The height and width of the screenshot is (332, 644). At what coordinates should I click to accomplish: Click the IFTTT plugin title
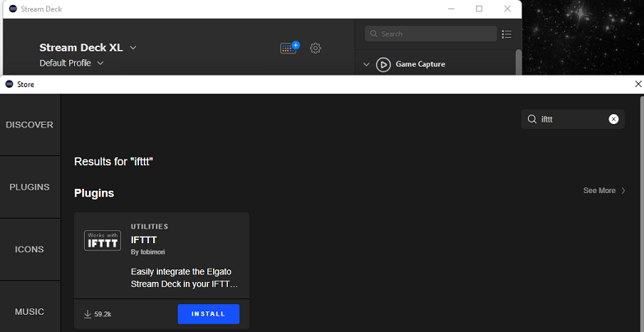pyautogui.click(x=144, y=240)
